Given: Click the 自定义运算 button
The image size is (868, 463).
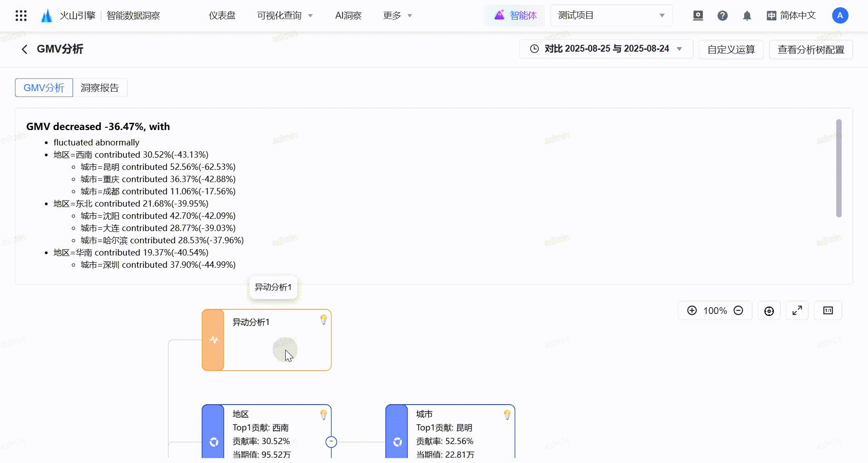Looking at the screenshot, I should pos(731,49).
